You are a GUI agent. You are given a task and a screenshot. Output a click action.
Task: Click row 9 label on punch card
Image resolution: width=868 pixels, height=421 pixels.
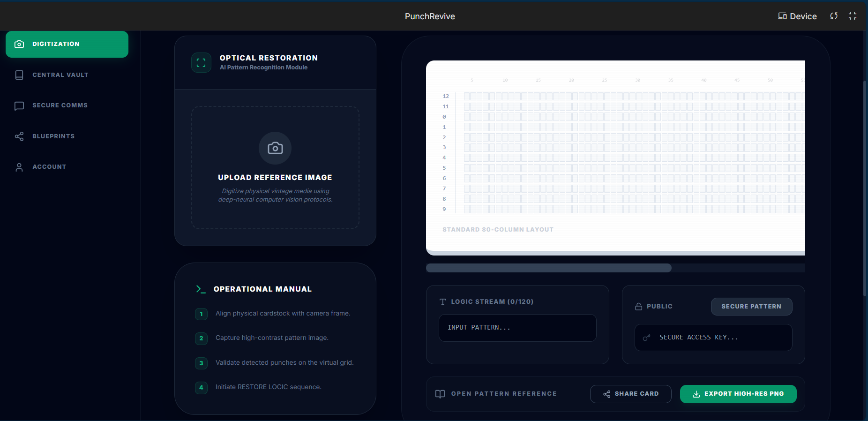[444, 209]
